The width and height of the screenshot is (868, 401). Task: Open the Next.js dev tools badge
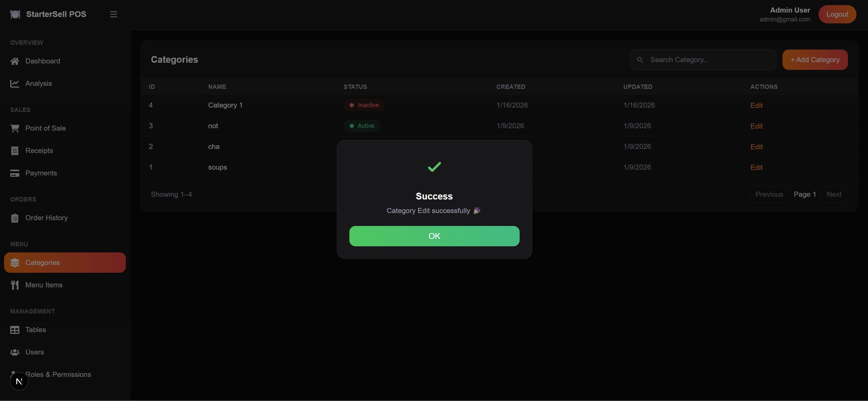tap(19, 381)
